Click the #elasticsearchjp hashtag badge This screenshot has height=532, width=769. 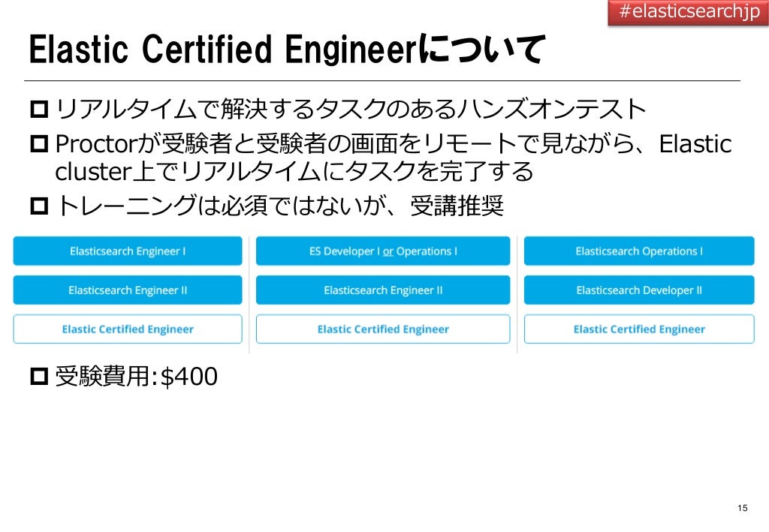click(688, 12)
